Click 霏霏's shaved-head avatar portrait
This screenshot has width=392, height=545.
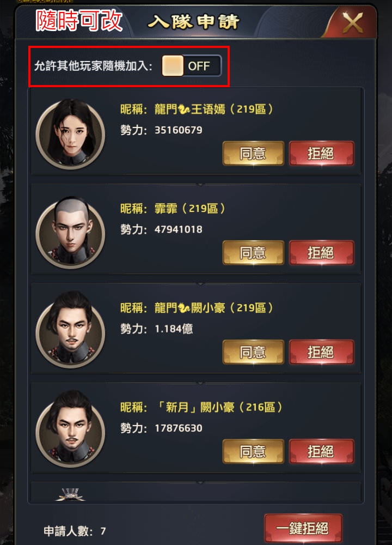[x=70, y=233]
